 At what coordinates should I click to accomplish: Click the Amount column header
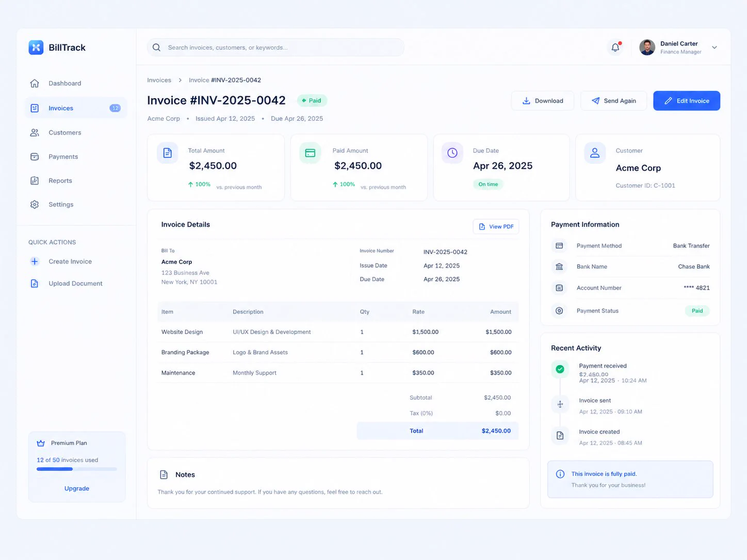500,312
